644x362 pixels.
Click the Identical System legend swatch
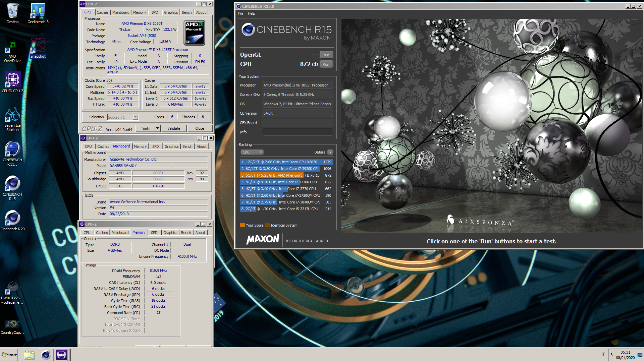point(267,225)
